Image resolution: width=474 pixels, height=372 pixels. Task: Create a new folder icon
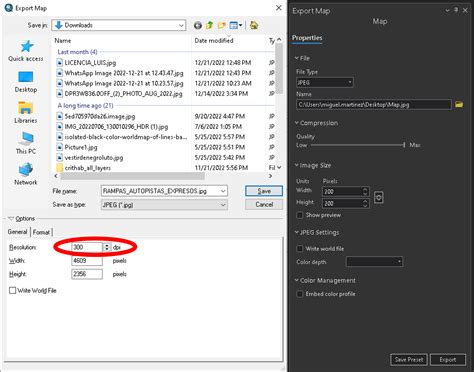[221, 25]
